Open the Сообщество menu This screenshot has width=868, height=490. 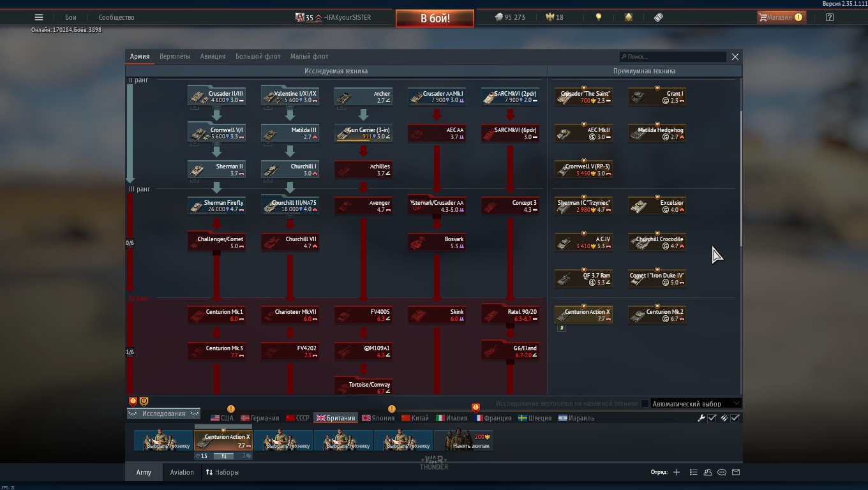click(116, 17)
